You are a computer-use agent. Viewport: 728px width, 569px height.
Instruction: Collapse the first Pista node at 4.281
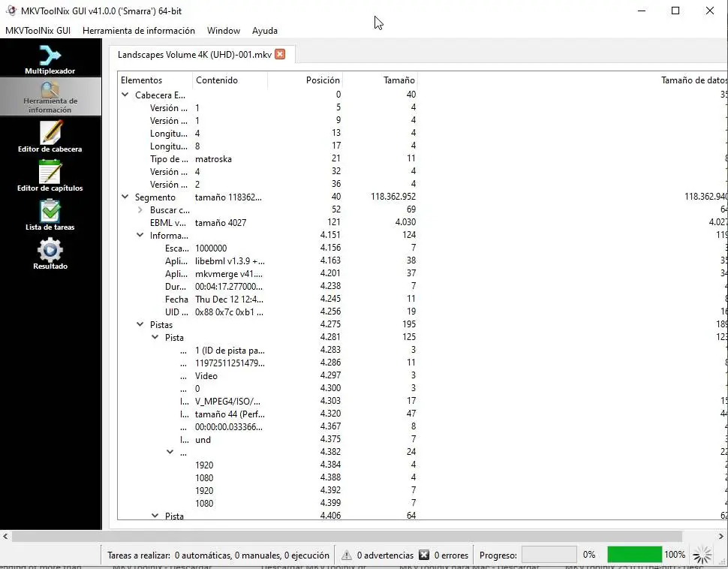pyautogui.click(x=155, y=337)
